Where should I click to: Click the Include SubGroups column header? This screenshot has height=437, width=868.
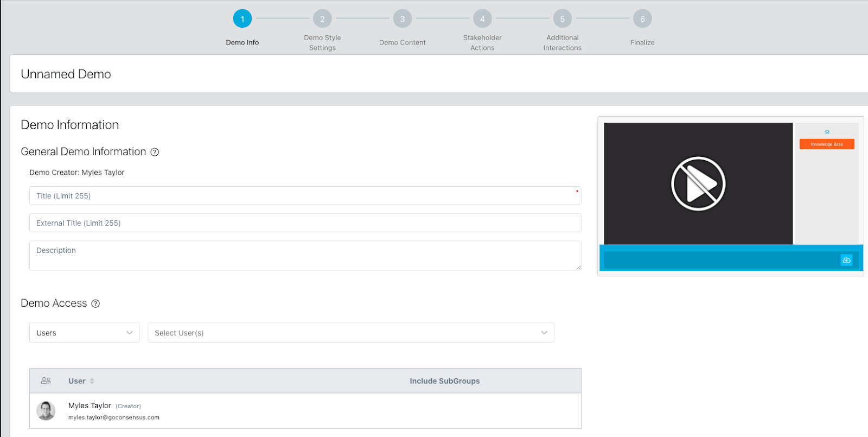coord(445,381)
